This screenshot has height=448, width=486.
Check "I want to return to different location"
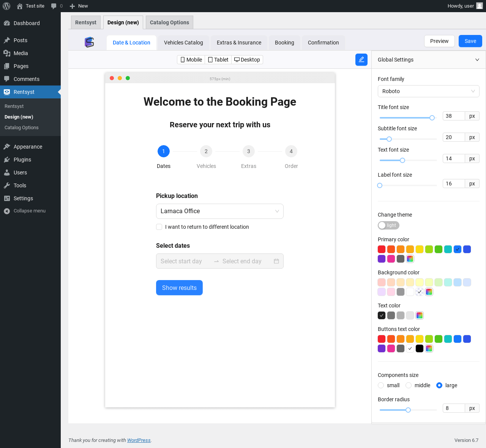click(159, 227)
